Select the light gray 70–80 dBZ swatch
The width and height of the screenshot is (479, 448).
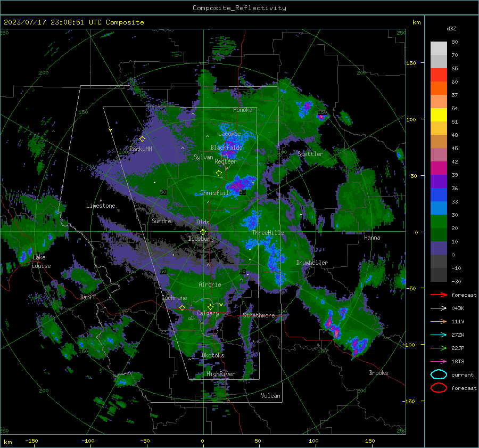pyautogui.click(x=439, y=48)
